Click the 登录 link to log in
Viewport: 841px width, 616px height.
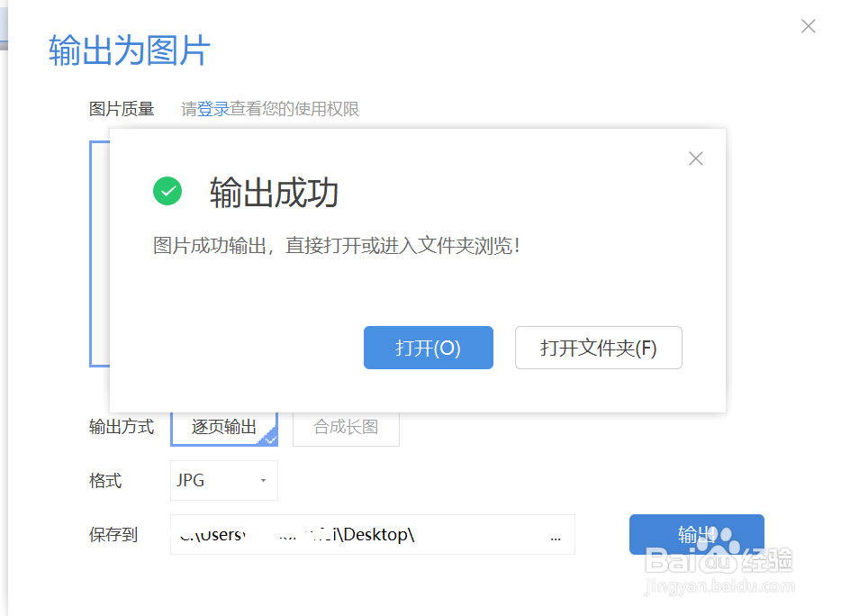(x=206, y=108)
